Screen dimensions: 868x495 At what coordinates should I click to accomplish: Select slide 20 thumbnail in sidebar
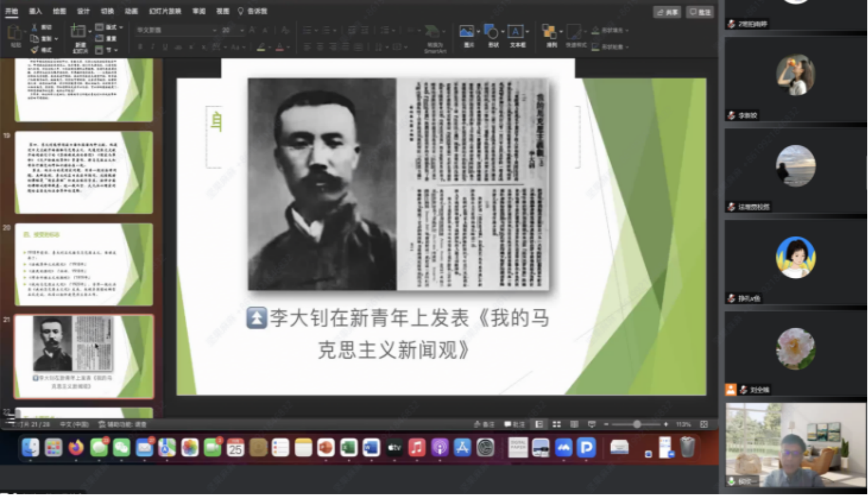pyautogui.click(x=83, y=264)
